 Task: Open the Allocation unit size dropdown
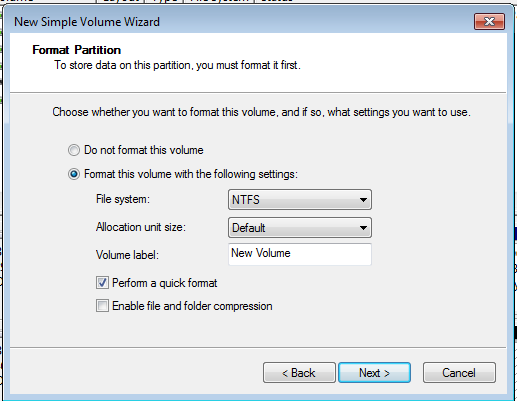coord(300,228)
